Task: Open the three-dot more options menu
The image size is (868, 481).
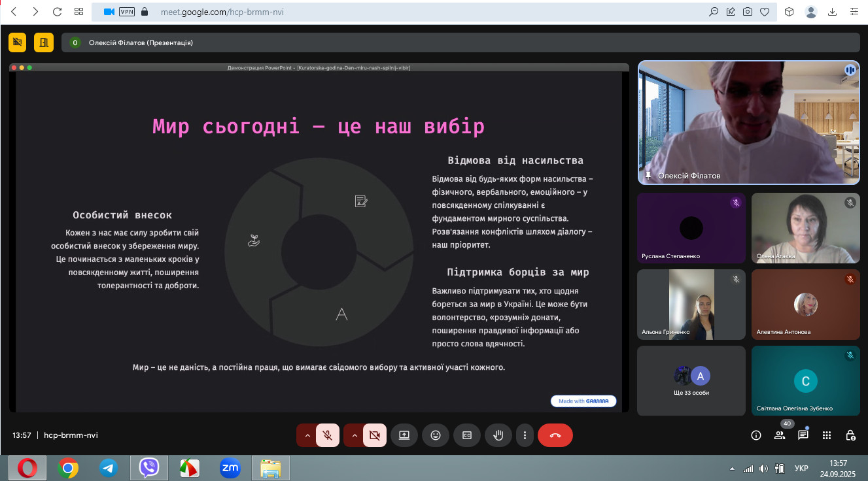Action: click(x=524, y=435)
